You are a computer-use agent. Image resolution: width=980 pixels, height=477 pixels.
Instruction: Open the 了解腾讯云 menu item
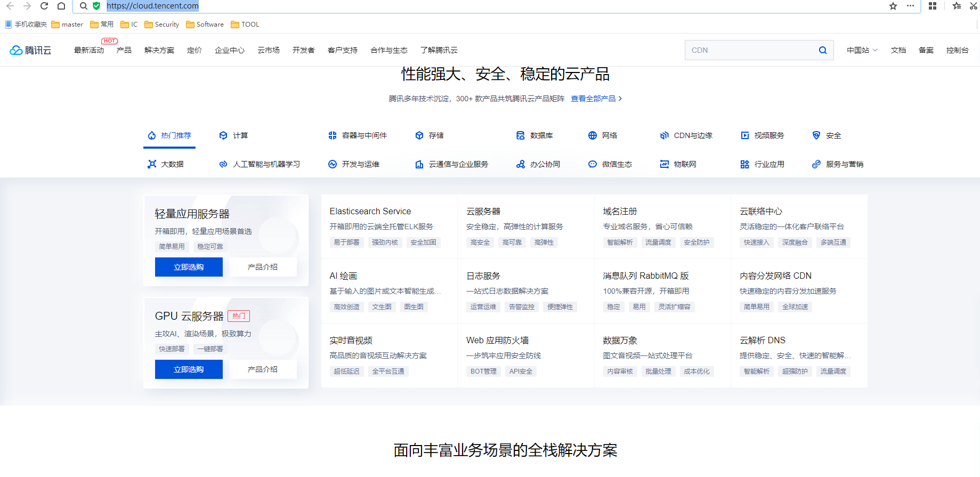point(439,50)
